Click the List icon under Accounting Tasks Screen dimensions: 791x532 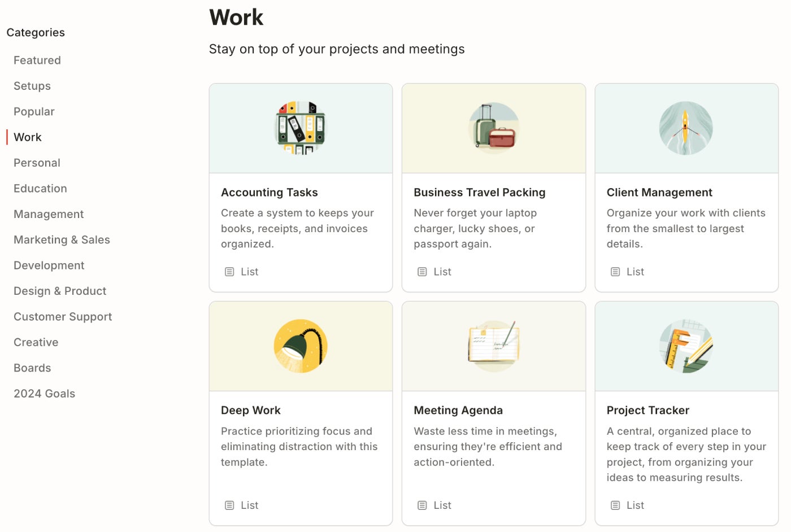(229, 272)
